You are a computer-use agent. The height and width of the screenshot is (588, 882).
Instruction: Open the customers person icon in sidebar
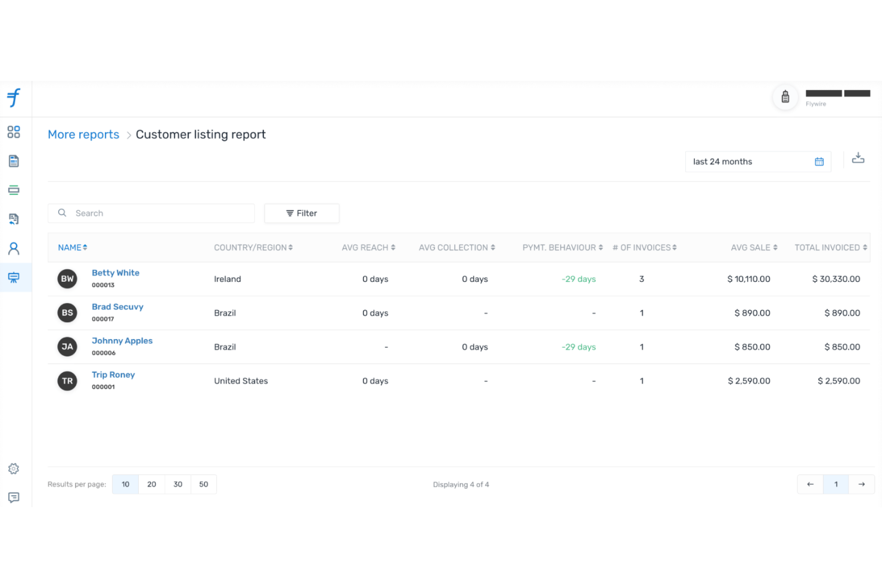point(14,248)
